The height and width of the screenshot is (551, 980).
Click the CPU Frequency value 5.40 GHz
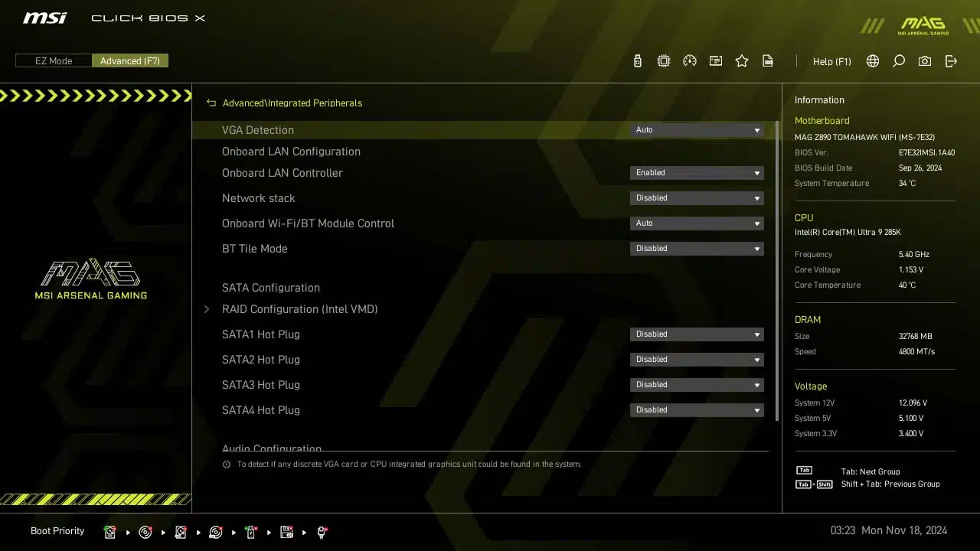(914, 254)
